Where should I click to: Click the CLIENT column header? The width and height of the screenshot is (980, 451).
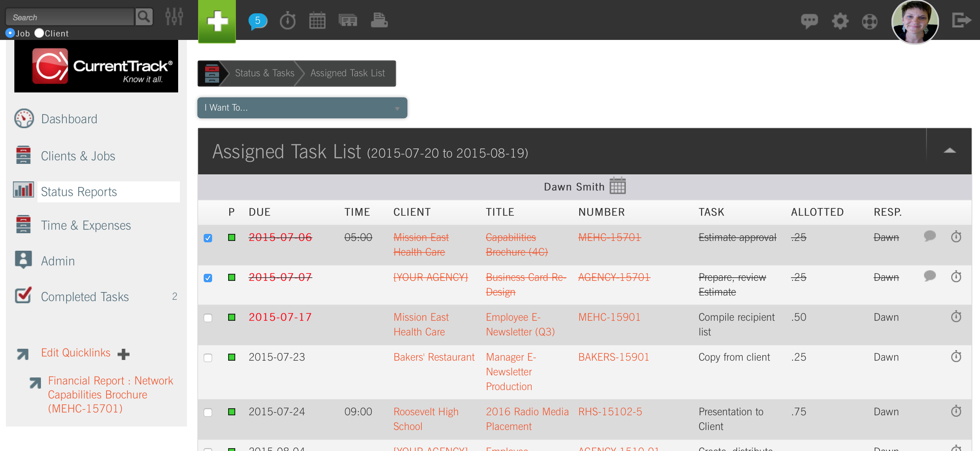[x=412, y=212]
